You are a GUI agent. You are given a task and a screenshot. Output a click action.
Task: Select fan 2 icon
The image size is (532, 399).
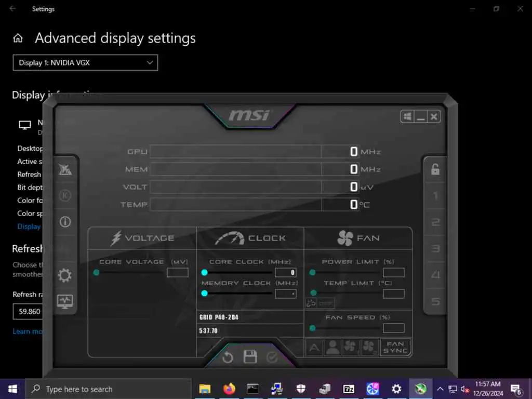(x=369, y=348)
